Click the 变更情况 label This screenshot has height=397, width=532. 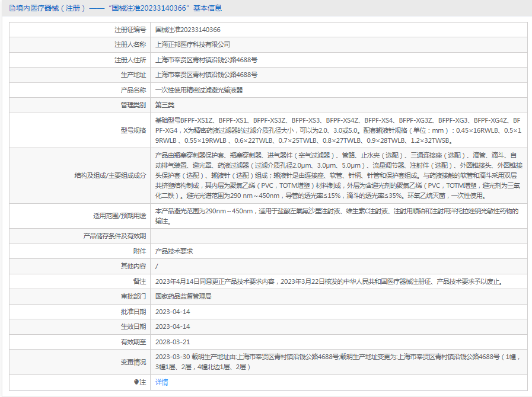pos(133,362)
